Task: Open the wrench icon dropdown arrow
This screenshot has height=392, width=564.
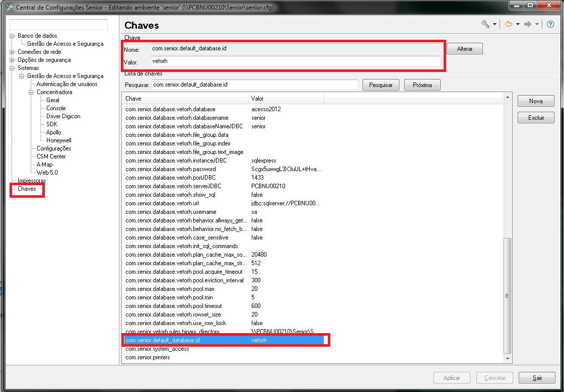Action: [x=495, y=25]
